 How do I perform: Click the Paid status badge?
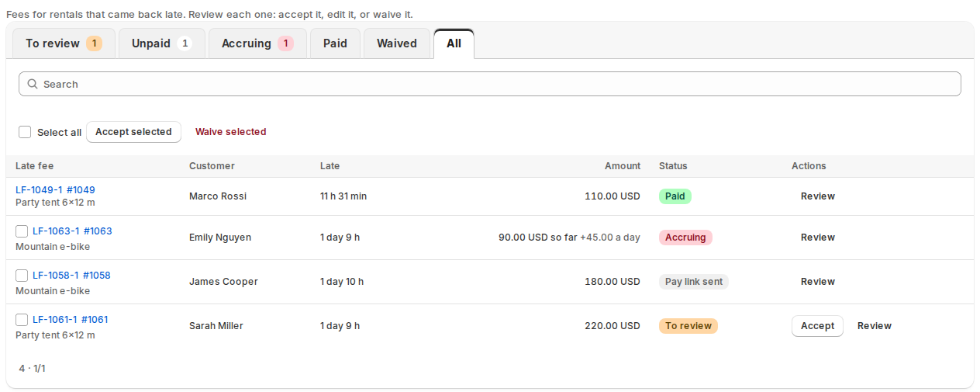coord(675,196)
